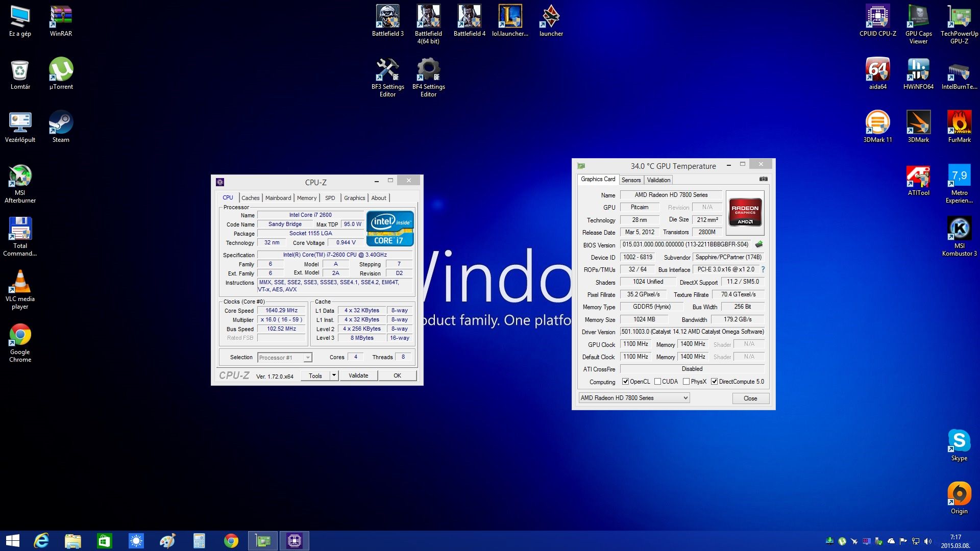Open the 3DMark 11 shortcut
This screenshot has height=551, width=980.
[x=877, y=127]
